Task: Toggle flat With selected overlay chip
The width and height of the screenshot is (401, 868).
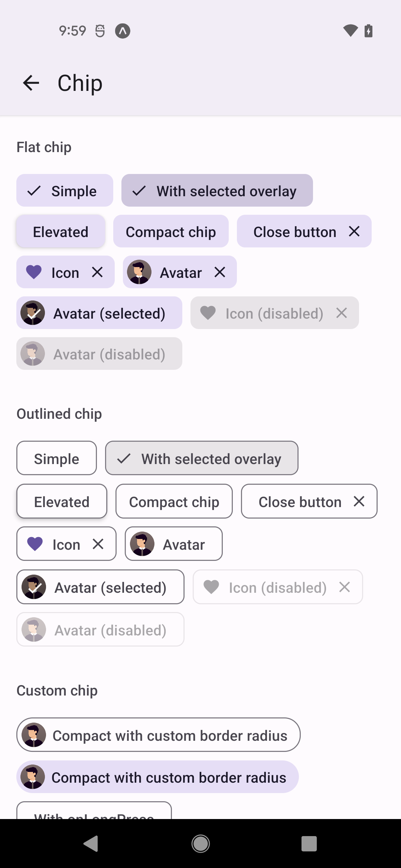Action: pos(217,191)
